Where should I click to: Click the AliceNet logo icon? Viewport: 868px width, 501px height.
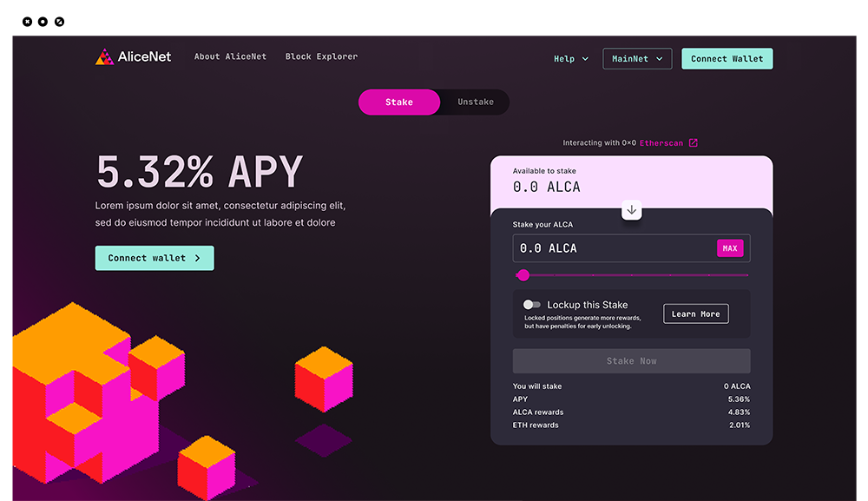[x=104, y=57]
